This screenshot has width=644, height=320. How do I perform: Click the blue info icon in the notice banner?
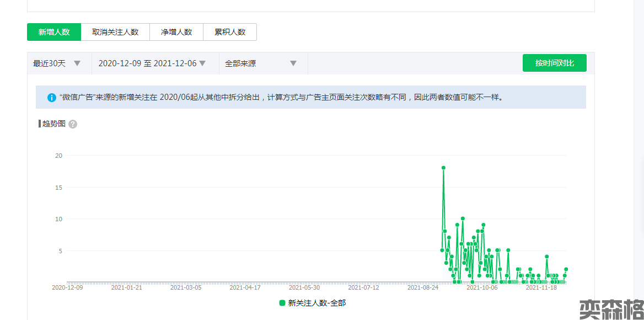point(52,98)
